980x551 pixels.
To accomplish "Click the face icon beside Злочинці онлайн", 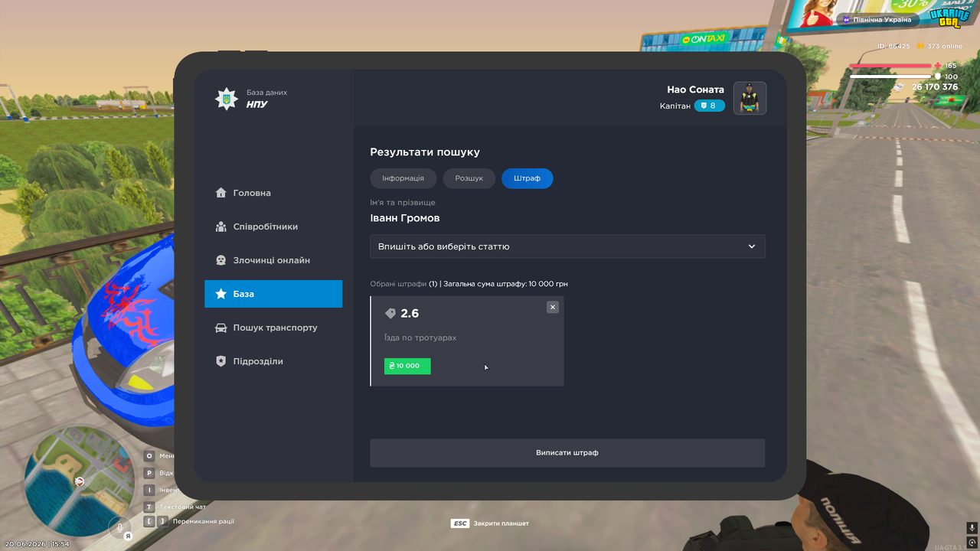I will click(x=220, y=260).
